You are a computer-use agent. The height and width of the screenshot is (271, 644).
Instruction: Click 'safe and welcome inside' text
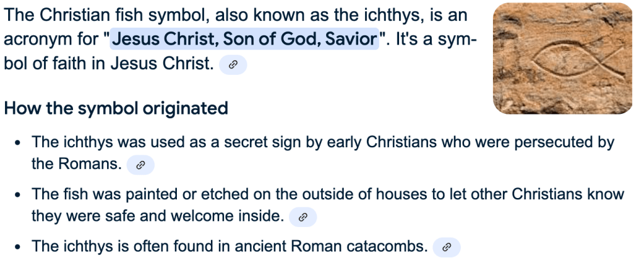click(196, 216)
